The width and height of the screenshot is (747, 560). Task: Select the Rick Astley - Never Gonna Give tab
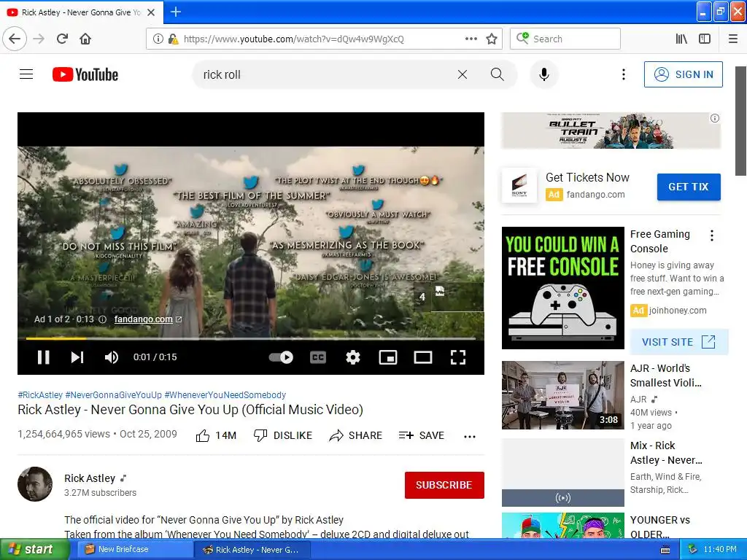pyautogui.click(x=82, y=12)
